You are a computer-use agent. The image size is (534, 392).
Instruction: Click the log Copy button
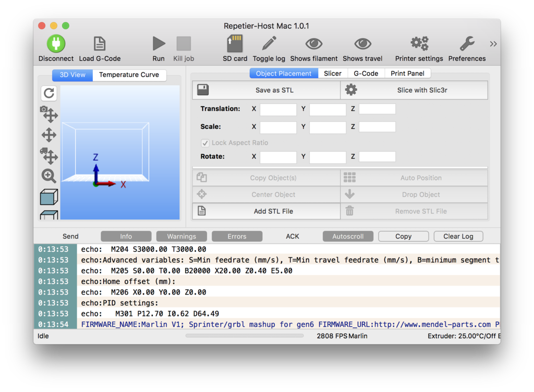404,236
